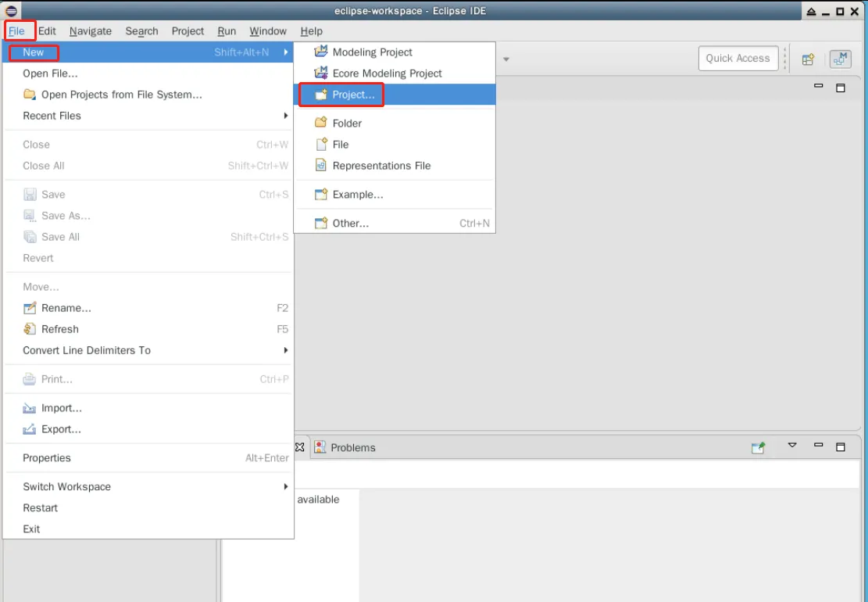Open the Navigate menu
The width and height of the screenshot is (868, 602).
(91, 31)
